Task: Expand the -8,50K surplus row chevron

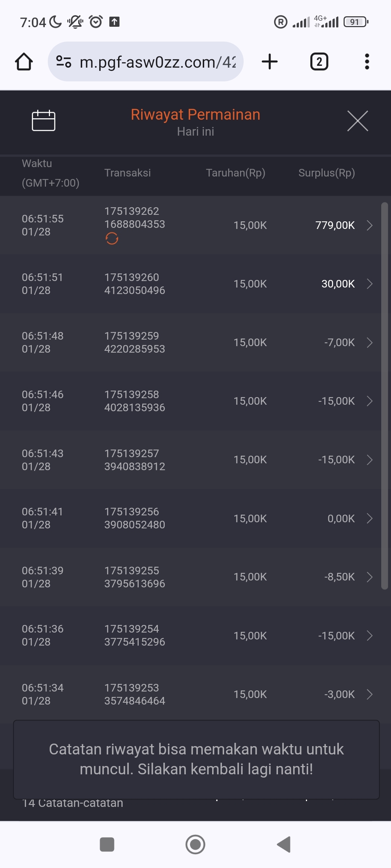Action: [370, 577]
